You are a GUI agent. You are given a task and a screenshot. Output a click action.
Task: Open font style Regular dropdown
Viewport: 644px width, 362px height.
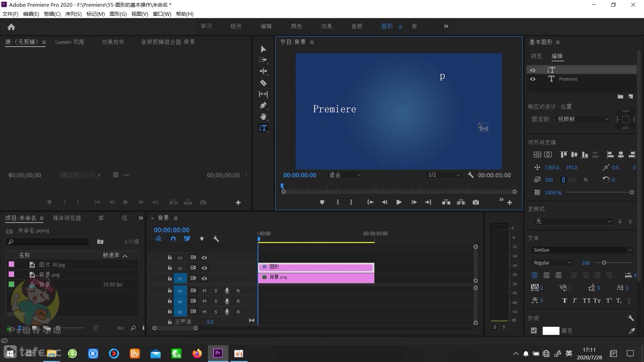552,263
